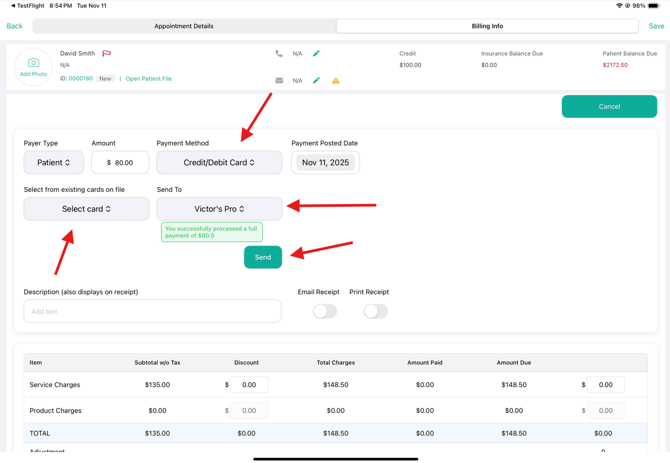Click the email envelope icon
This screenshot has width=670, height=463.
click(279, 81)
